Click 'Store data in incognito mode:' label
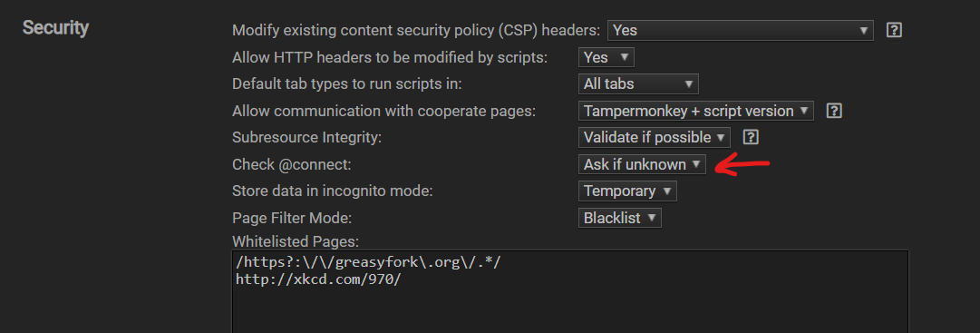The image size is (980, 333). pos(333,191)
